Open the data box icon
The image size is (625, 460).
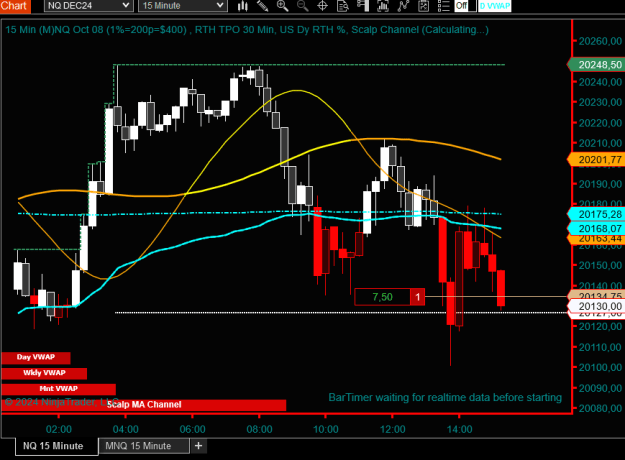[342, 6]
